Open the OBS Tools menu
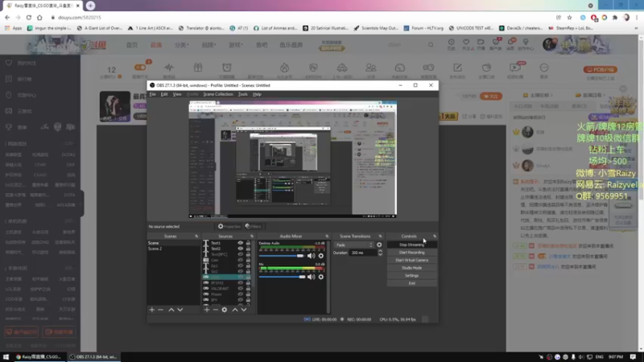This screenshot has height=362, width=644. coord(243,94)
